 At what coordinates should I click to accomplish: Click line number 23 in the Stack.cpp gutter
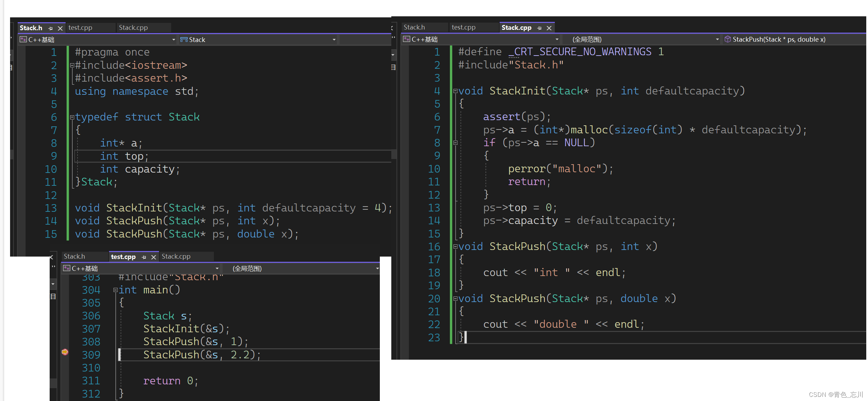[x=434, y=338]
